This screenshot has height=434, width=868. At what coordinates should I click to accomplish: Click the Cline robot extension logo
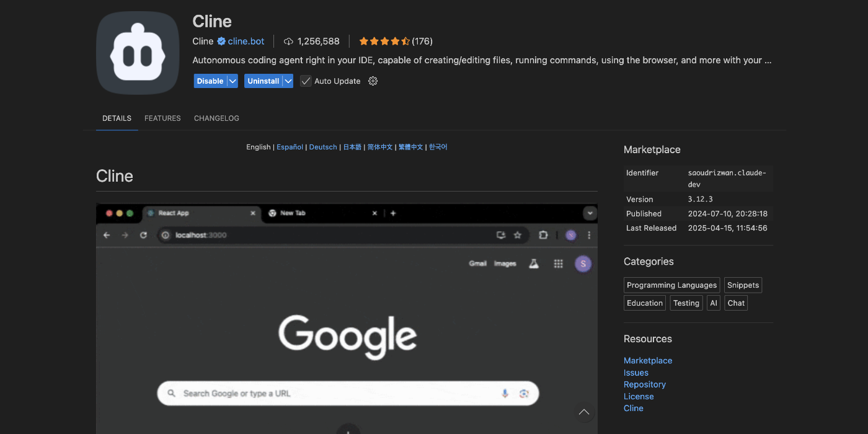(138, 53)
